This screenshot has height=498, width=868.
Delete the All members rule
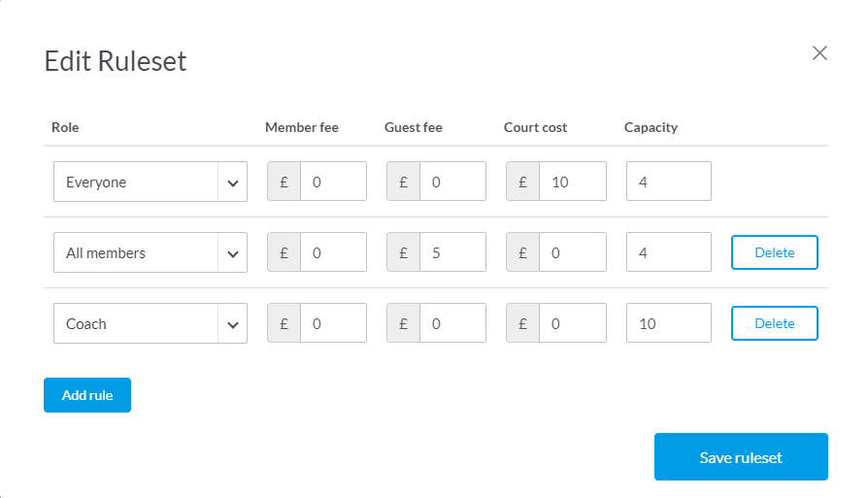click(x=774, y=252)
